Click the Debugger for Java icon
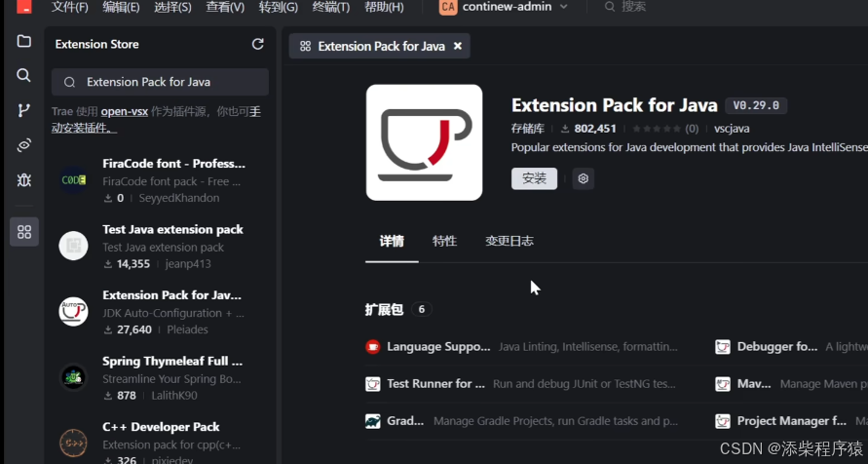 pyautogui.click(x=723, y=347)
